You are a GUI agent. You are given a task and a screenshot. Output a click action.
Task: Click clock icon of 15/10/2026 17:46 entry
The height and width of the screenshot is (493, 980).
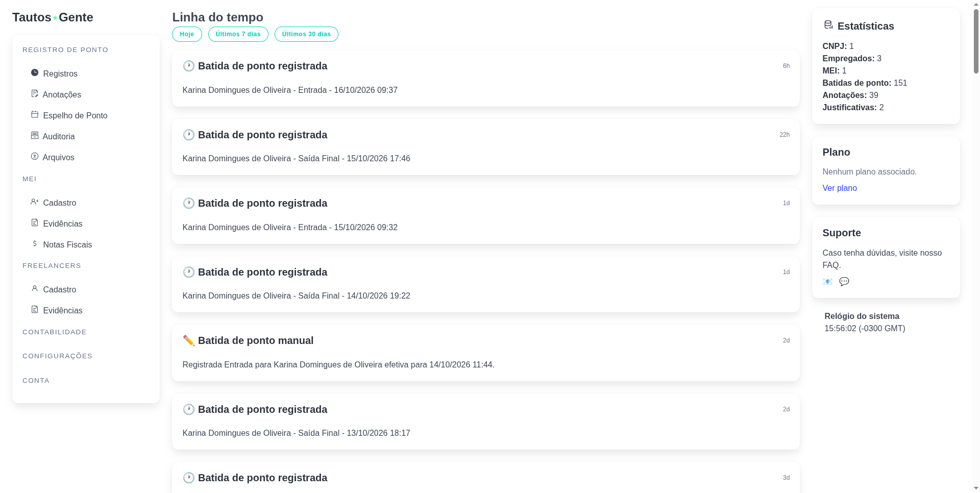click(188, 135)
